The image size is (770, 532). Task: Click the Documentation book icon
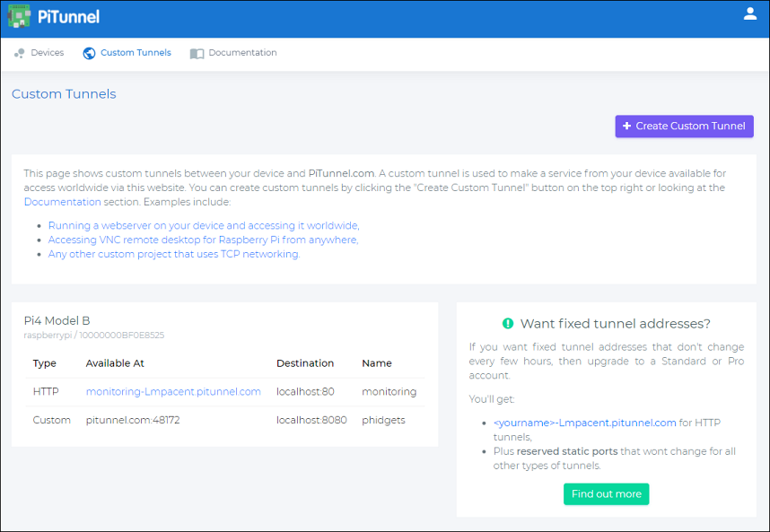(197, 54)
